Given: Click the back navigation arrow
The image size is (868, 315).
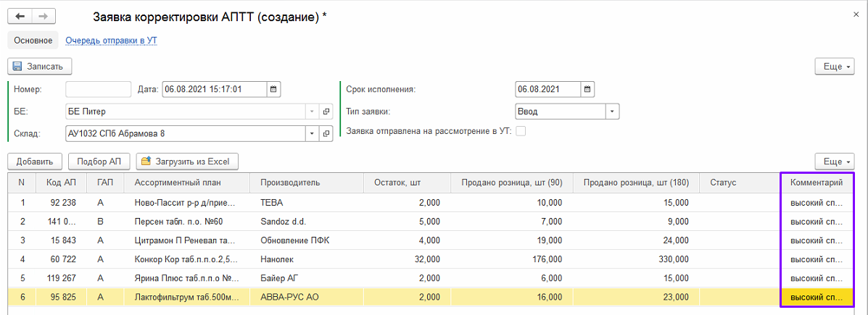Looking at the screenshot, I should (20, 17).
